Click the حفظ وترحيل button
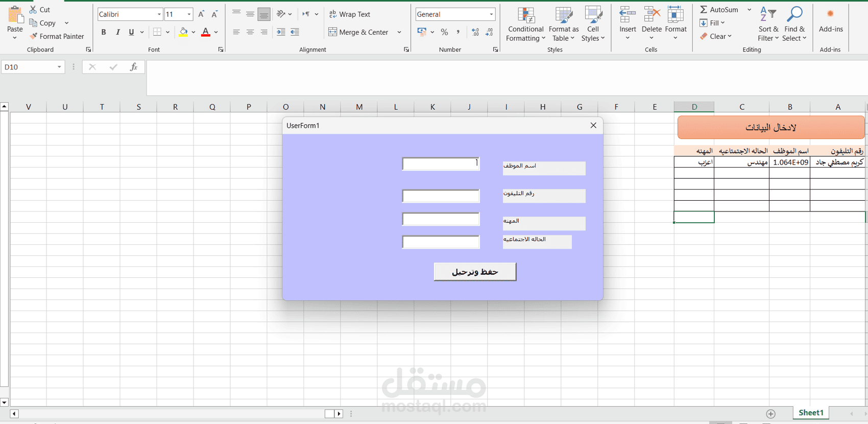Screen dimensions: 868x424 (x=475, y=272)
